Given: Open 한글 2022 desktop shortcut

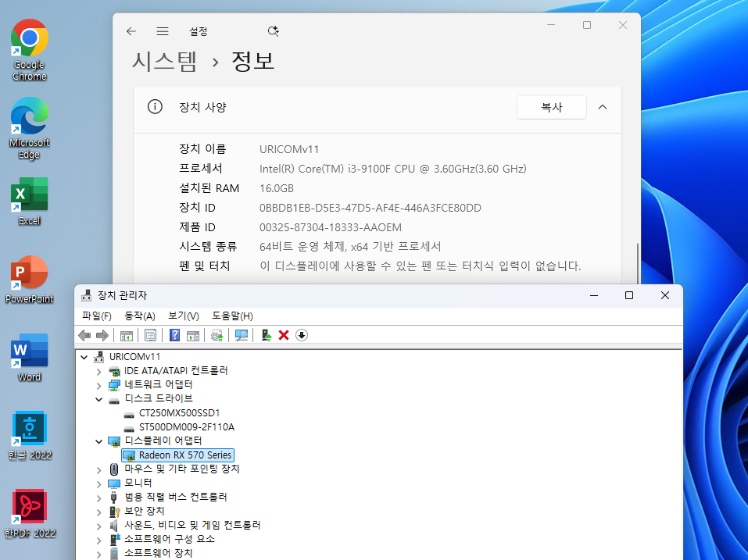Looking at the screenshot, I should click(29, 436).
